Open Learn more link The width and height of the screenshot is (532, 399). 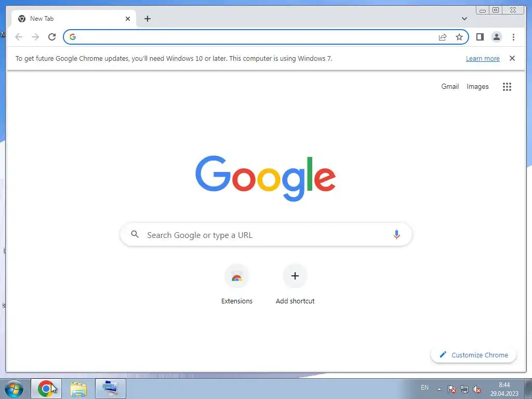tap(483, 59)
